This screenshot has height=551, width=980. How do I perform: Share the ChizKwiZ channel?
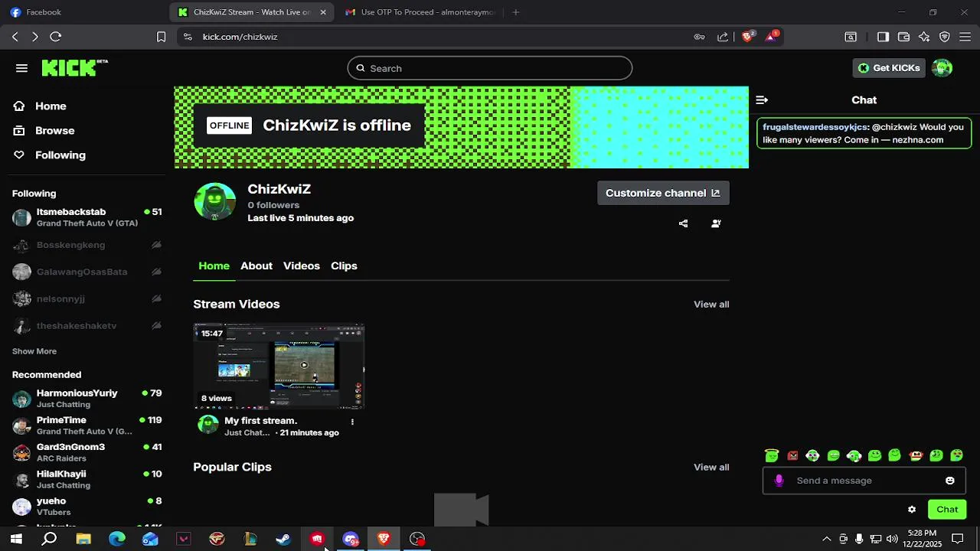(683, 223)
